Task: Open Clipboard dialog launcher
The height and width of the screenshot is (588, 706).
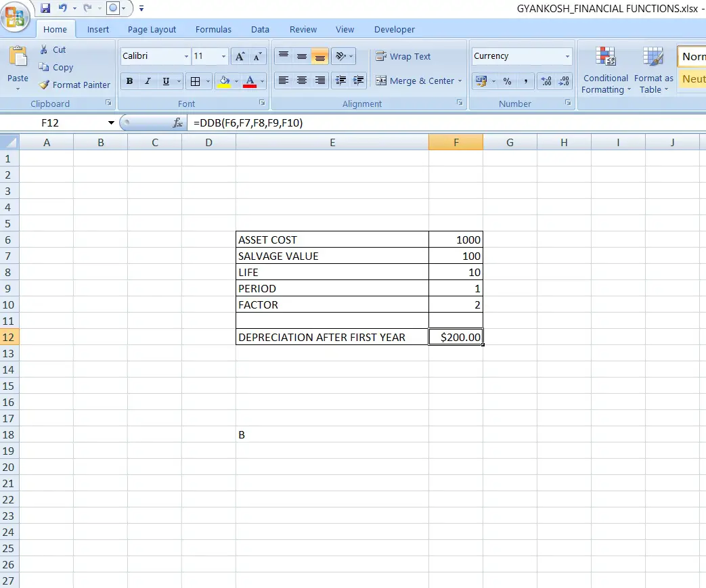Action: [x=108, y=103]
